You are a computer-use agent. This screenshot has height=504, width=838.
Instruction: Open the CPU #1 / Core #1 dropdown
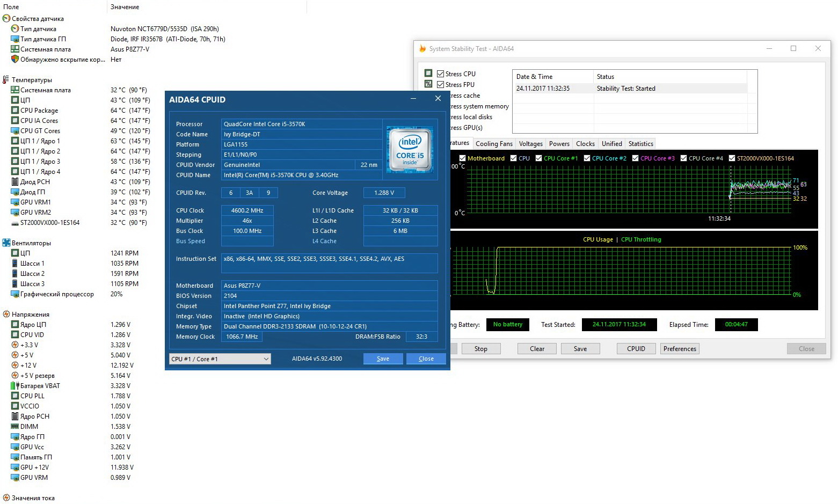click(220, 359)
